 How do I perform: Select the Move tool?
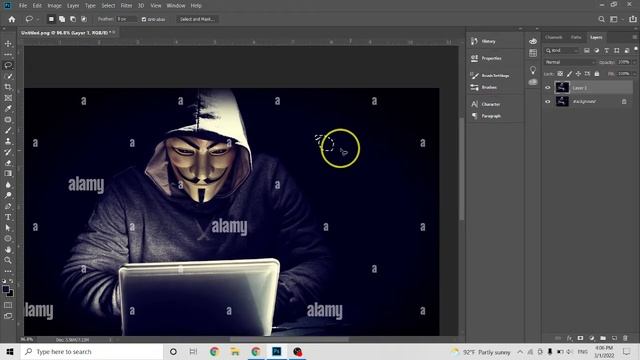8,44
